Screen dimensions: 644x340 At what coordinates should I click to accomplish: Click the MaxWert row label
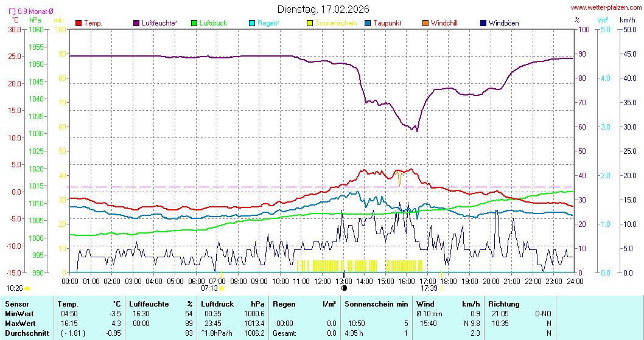pos(19,324)
